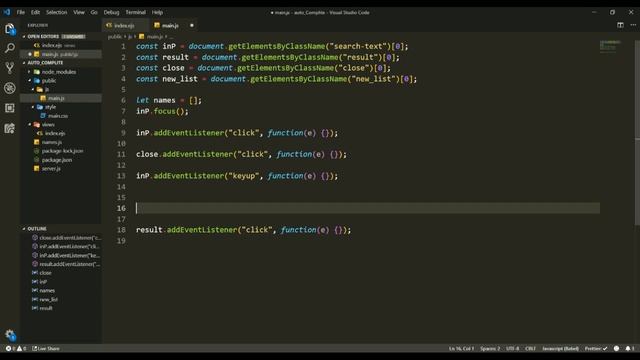Viewport: 640px width, 360px height.
Task: Click the CRLF line ending status
Action: tap(530, 349)
